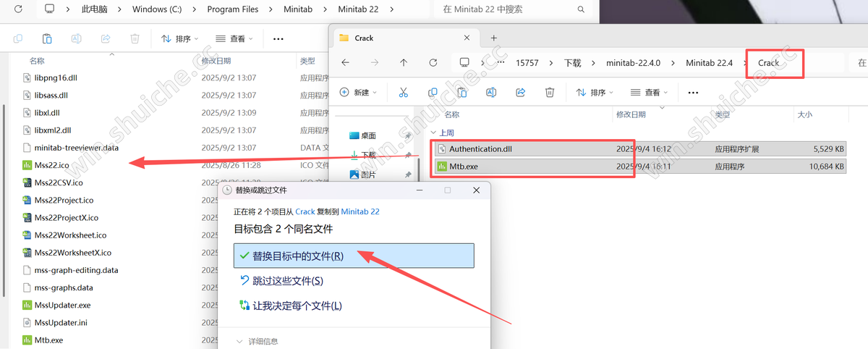Click the refresh icon in the Minitab 22 window

click(18, 9)
